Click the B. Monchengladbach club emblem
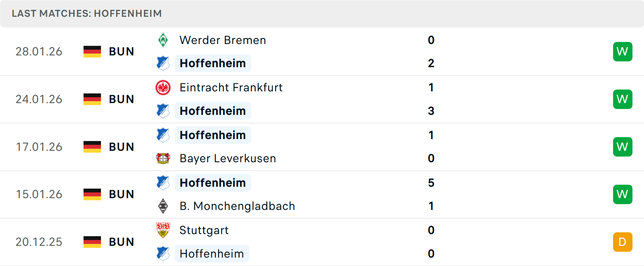The height and width of the screenshot is (266, 644). (163, 206)
